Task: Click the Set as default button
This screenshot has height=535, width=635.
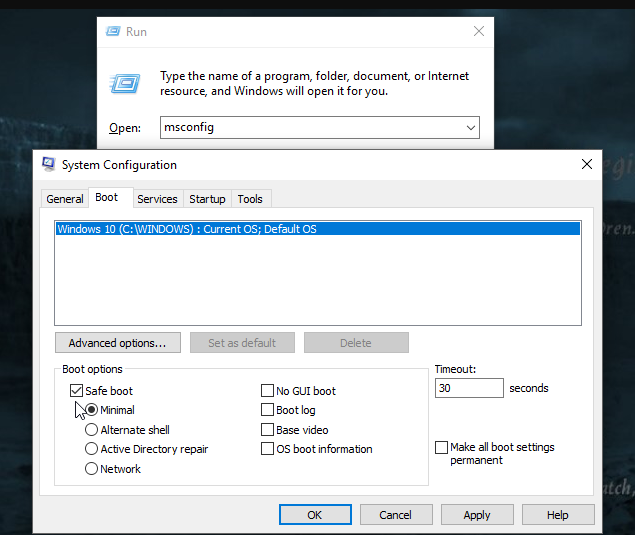Action: coord(242,343)
